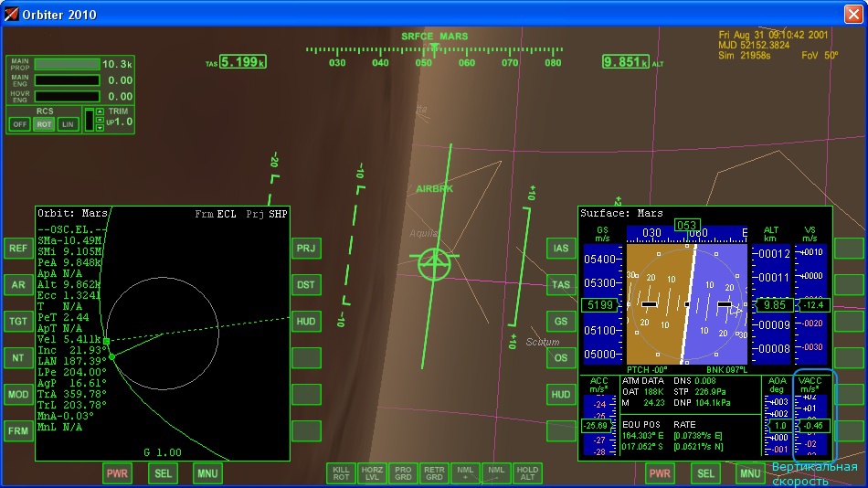868x488 pixels.
Task: Increase trim with the up arrow
Action: click(x=100, y=111)
